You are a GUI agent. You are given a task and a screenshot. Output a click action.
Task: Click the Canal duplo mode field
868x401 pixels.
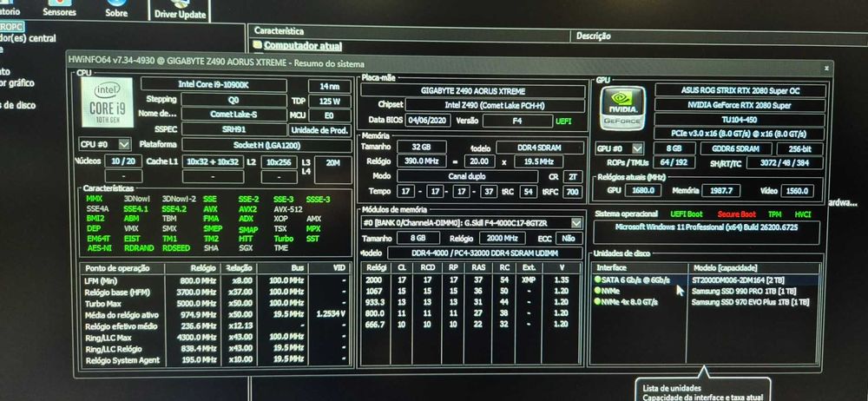(467, 176)
